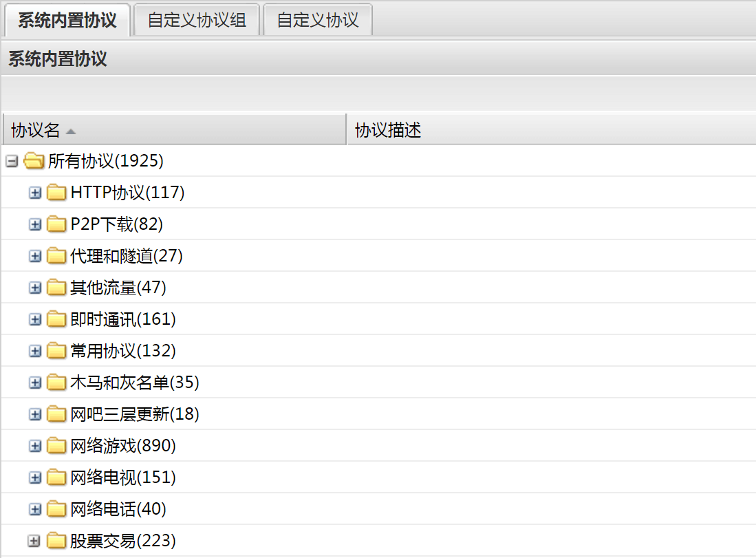The width and height of the screenshot is (756, 558).
Task: Click the folder icon beside HTTP协议(117)
Action: (x=56, y=193)
